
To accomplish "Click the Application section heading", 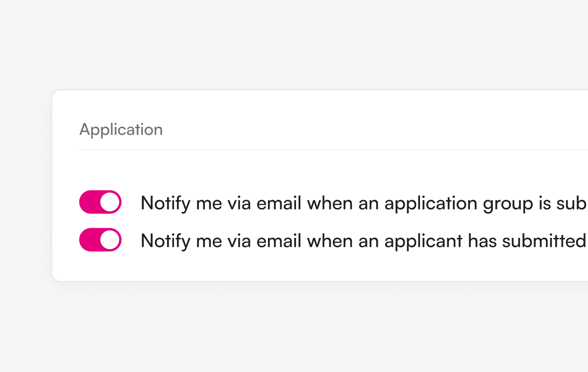I will (121, 130).
